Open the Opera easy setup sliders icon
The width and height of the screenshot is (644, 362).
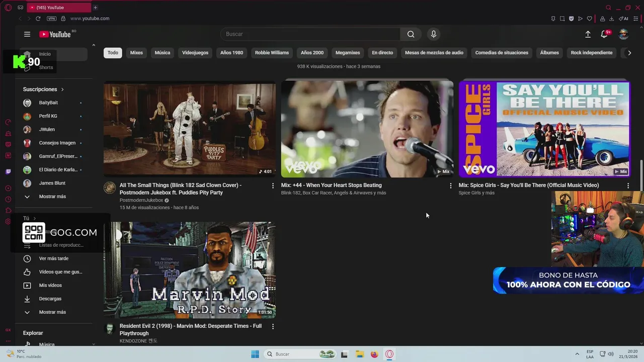pyautogui.click(x=635, y=19)
